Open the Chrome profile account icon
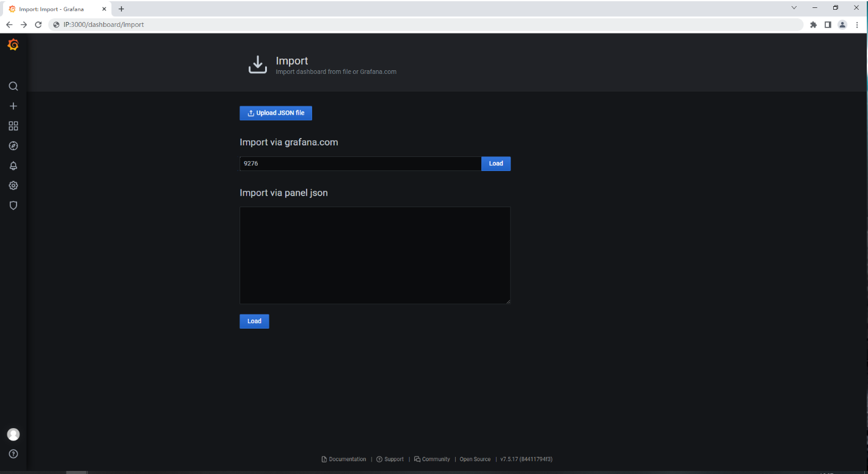868x474 pixels. [842, 24]
